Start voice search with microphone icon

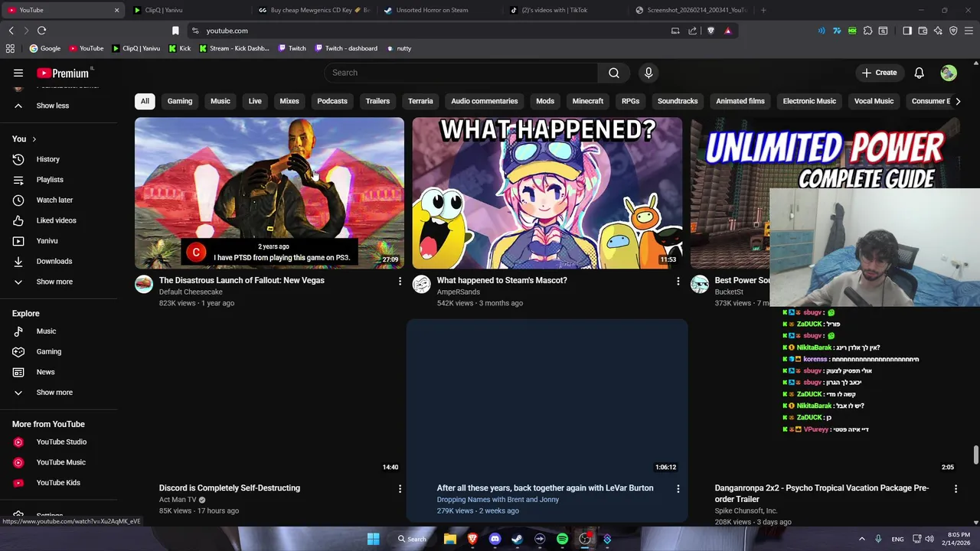648,73
